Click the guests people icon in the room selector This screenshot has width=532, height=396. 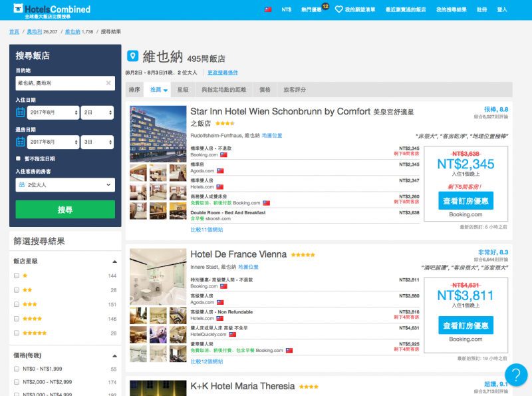(22, 185)
